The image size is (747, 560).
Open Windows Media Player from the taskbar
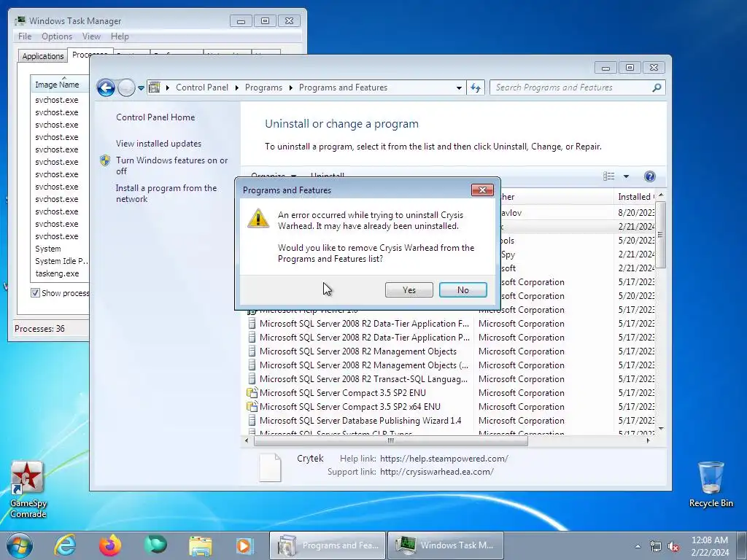(245, 545)
